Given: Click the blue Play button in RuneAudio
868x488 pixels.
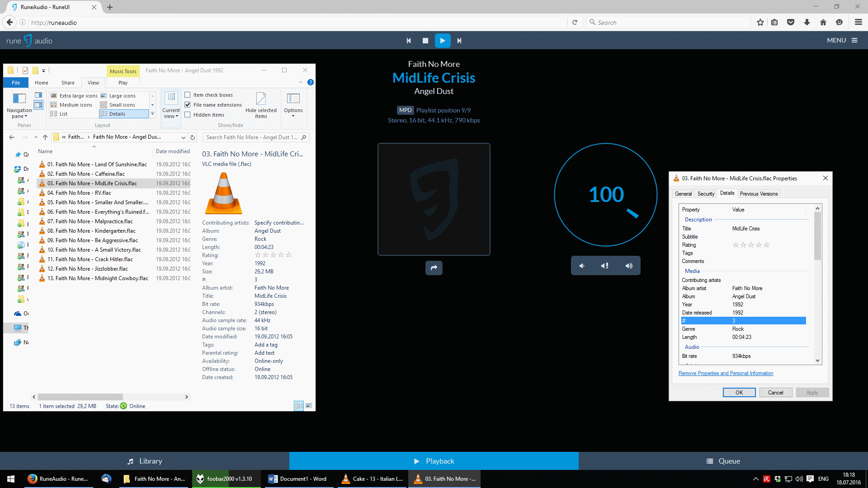Looking at the screenshot, I should click(443, 41).
